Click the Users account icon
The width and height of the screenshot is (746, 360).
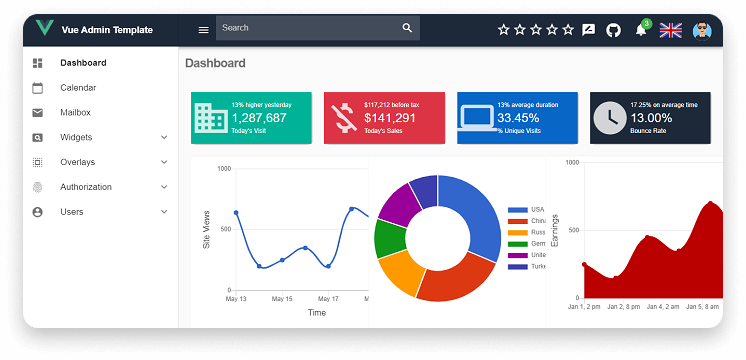click(x=38, y=212)
